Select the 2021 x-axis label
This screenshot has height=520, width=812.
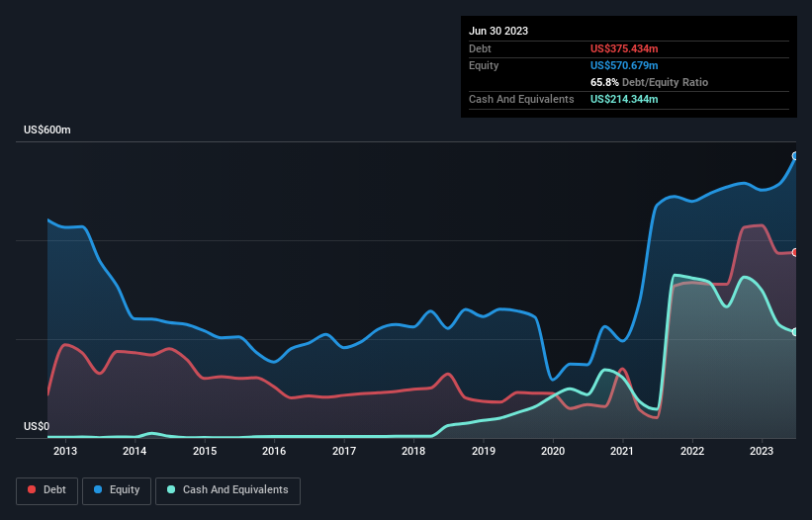click(x=622, y=451)
